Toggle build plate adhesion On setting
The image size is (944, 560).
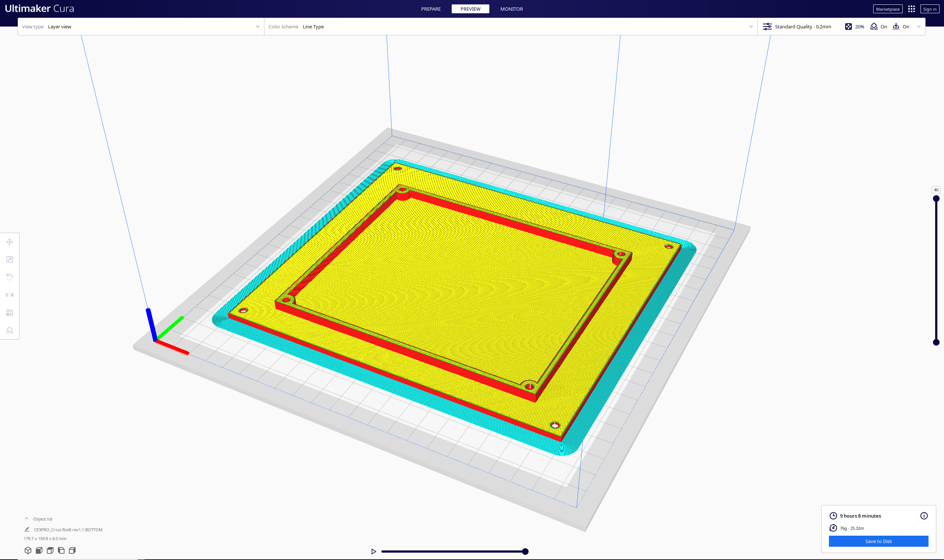902,27
